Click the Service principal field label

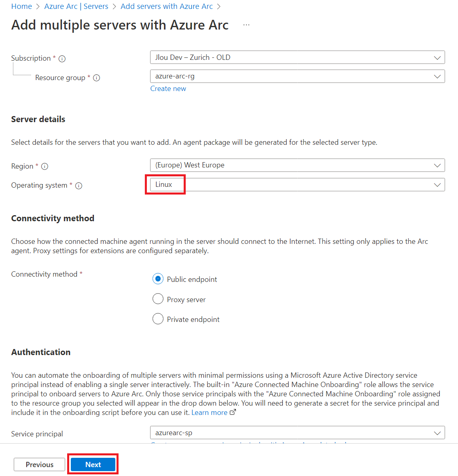37,434
